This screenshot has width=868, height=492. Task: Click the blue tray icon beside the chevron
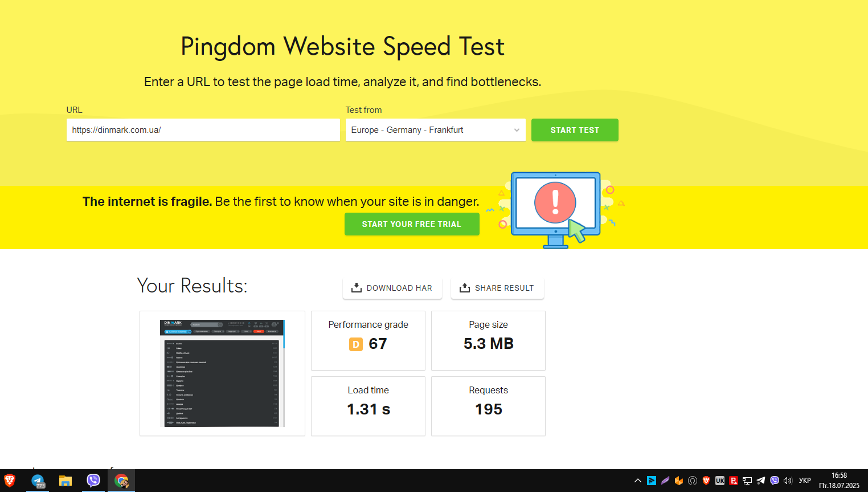point(652,481)
